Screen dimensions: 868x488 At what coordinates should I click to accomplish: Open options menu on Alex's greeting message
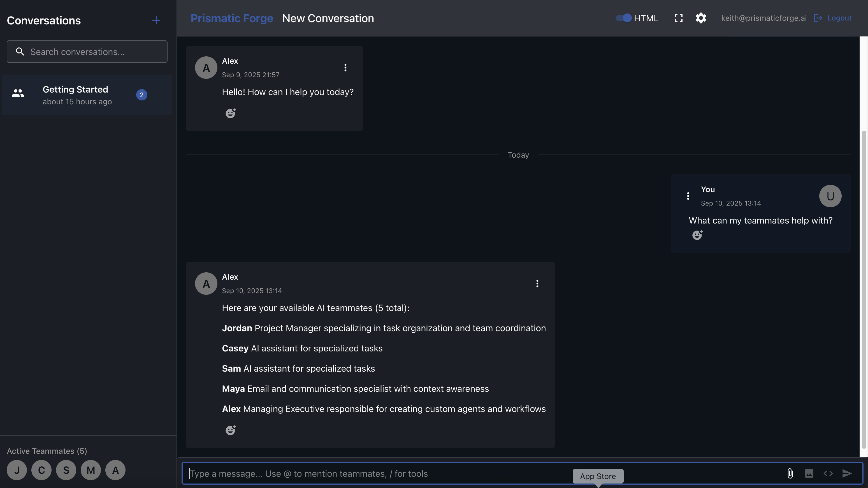click(345, 67)
